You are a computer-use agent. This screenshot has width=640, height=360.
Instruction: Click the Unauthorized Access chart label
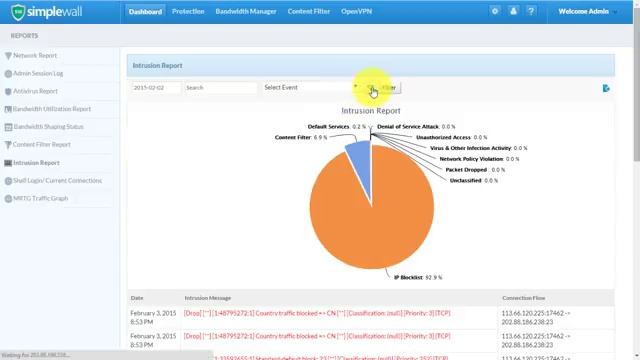(451, 138)
